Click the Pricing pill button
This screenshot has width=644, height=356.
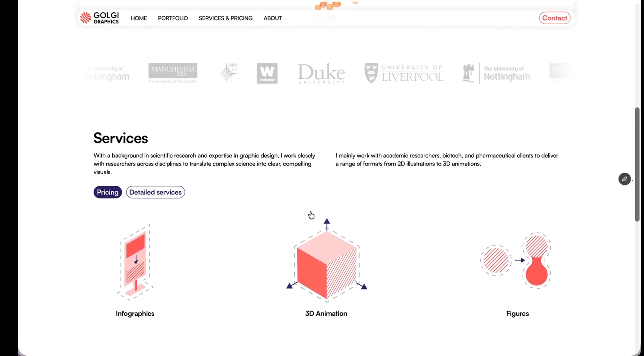tap(108, 192)
